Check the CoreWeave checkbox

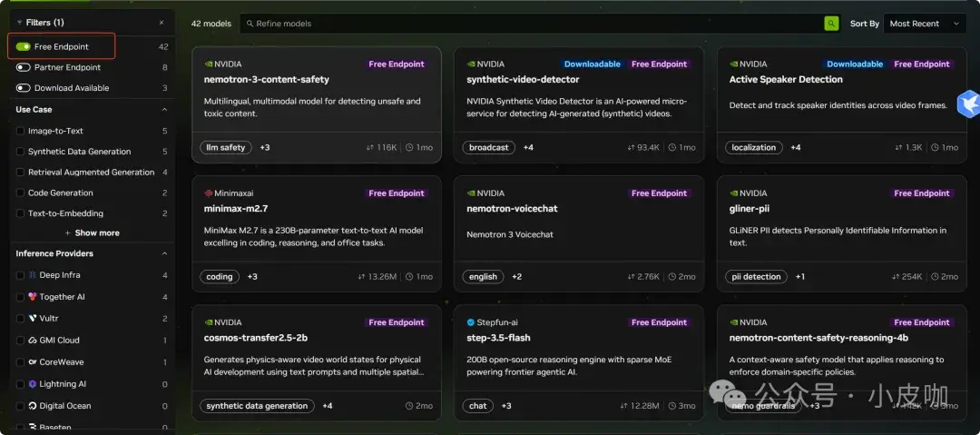pyautogui.click(x=20, y=362)
